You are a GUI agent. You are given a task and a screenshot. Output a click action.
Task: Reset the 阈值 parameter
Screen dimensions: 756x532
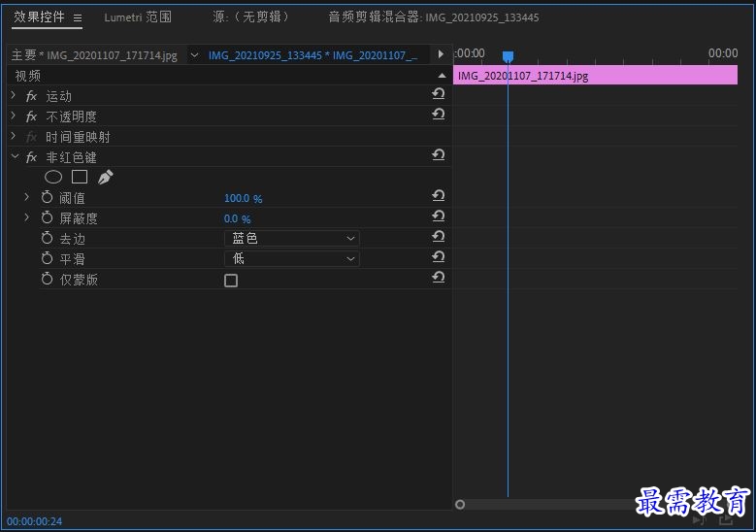pyautogui.click(x=439, y=195)
